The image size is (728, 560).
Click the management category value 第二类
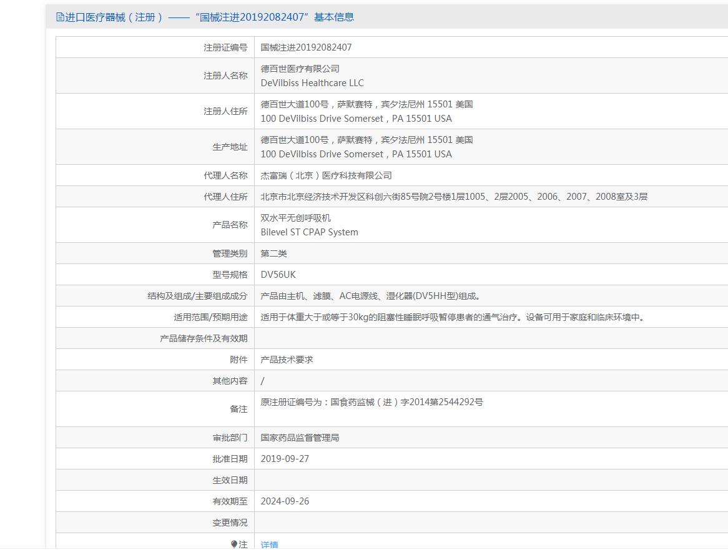[x=273, y=253]
